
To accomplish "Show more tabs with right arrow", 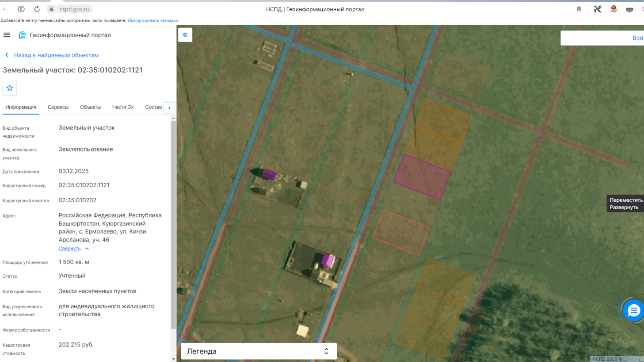I will point(169,108).
